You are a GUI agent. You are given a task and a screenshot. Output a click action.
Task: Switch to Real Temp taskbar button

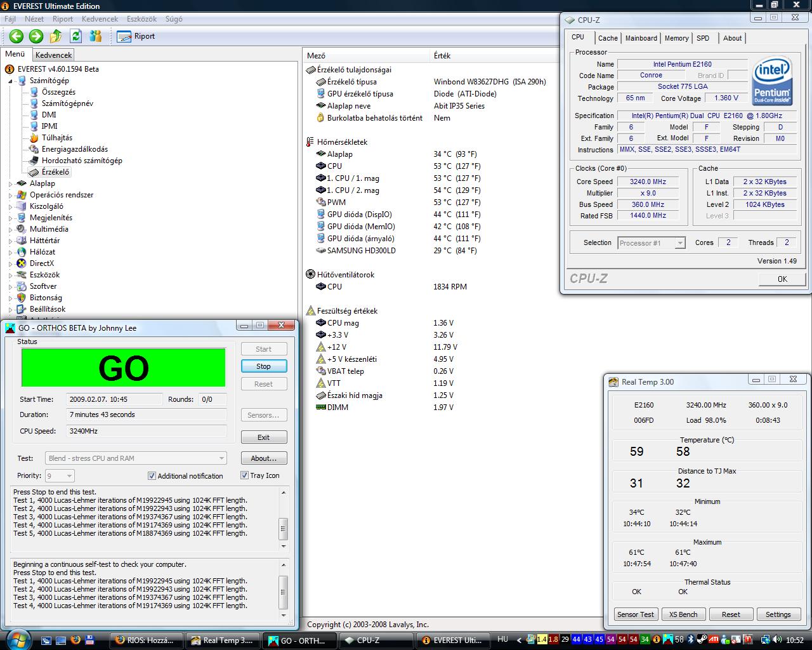(224, 640)
